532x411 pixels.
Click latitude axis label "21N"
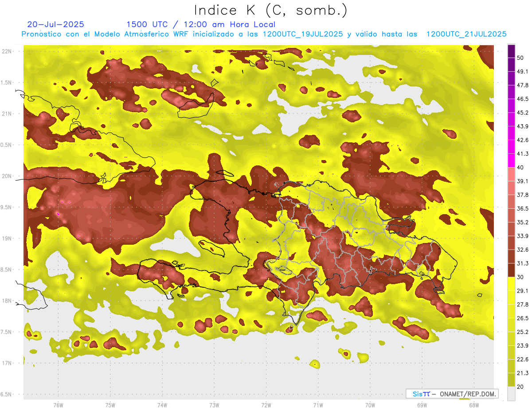[x=8, y=114]
